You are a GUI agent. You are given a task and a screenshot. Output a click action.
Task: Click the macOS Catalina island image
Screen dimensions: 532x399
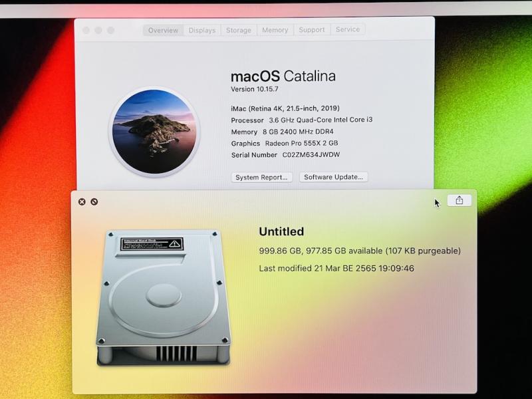[154, 132]
